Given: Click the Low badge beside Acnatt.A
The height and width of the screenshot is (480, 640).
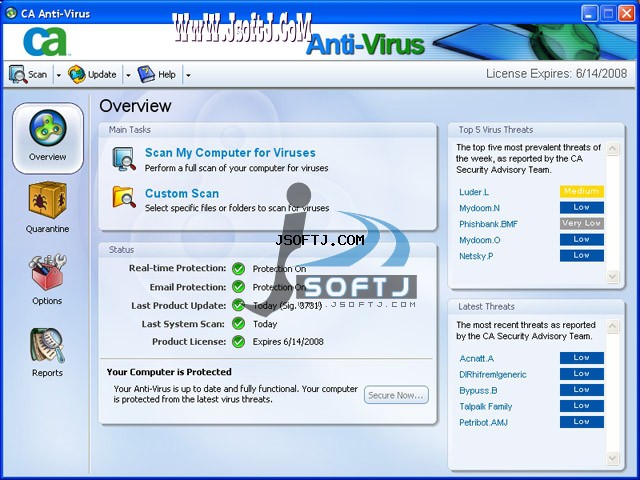Looking at the screenshot, I should pyautogui.click(x=582, y=358).
